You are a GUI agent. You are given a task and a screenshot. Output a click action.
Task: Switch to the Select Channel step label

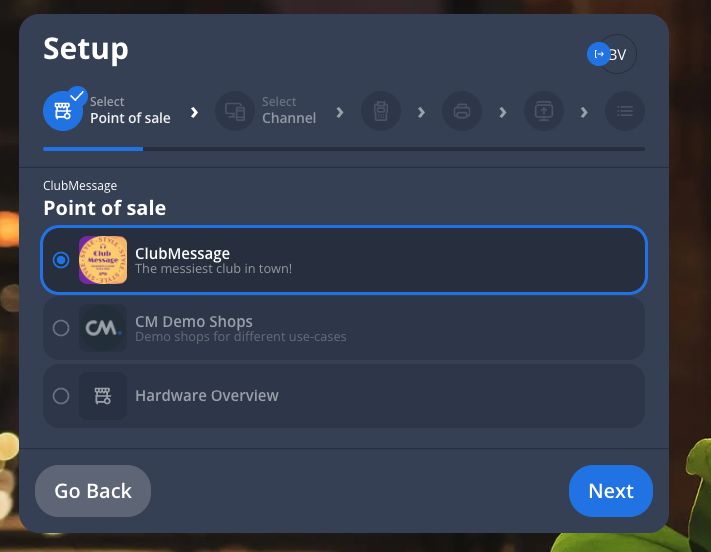click(289, 111)
